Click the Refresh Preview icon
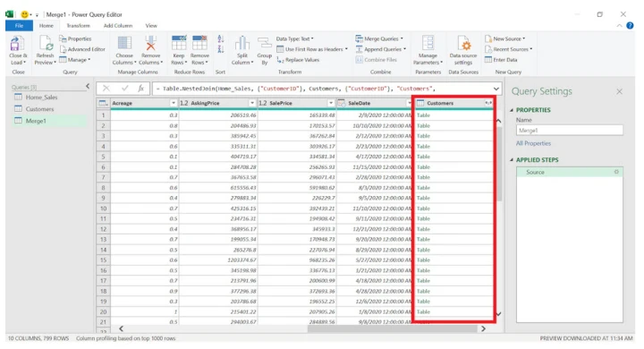 [46, 43]
